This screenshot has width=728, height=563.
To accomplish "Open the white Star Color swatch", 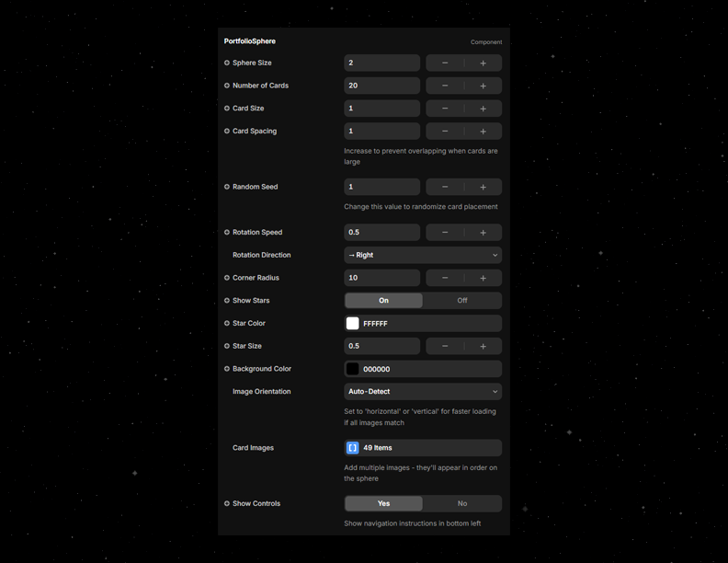I will click(352, 324).
